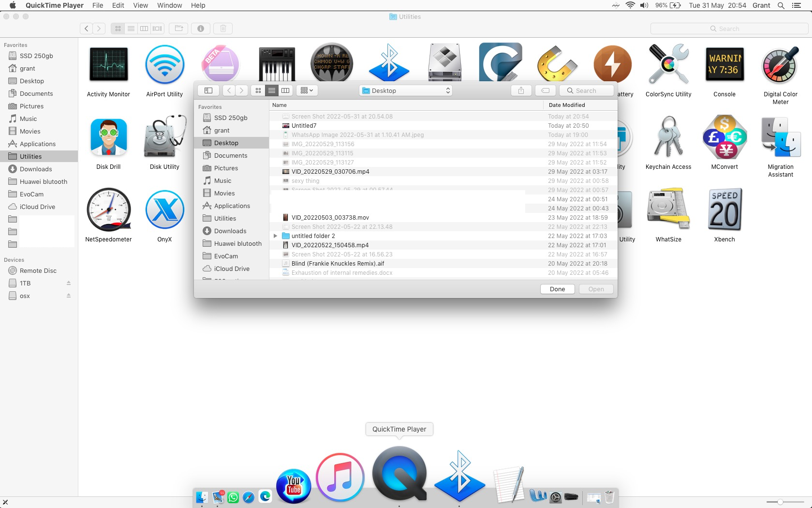This screenshot has height=508, width=812.
Task: Expand untitled folder 2 disclosure triangle
Action: point(275,236)
